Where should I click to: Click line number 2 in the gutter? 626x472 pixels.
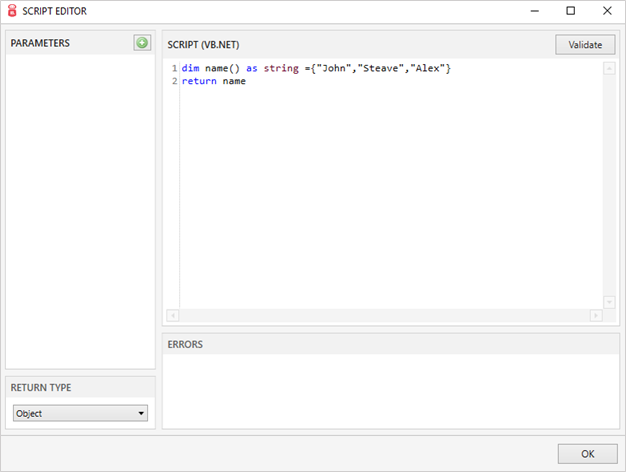pyautogui.click(x=174, y=81)
